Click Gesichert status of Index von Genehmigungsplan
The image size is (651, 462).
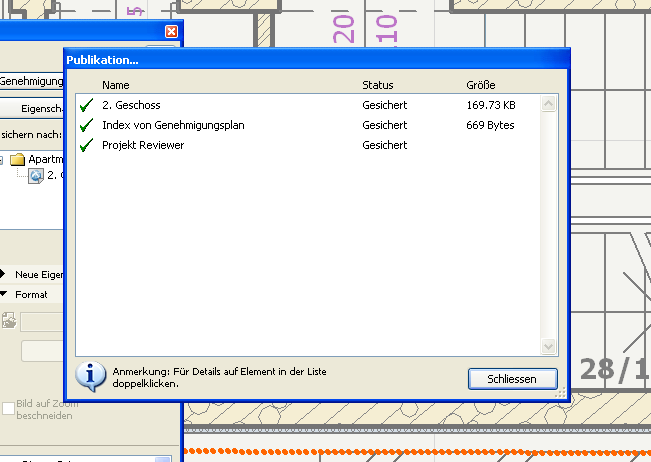(384, 125)
